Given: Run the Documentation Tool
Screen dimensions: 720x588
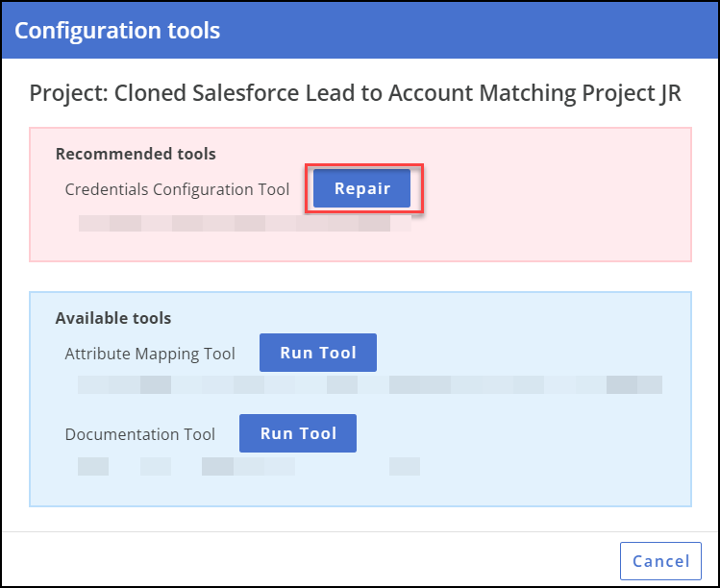Looking at the screenshot, I should point(298,433).
